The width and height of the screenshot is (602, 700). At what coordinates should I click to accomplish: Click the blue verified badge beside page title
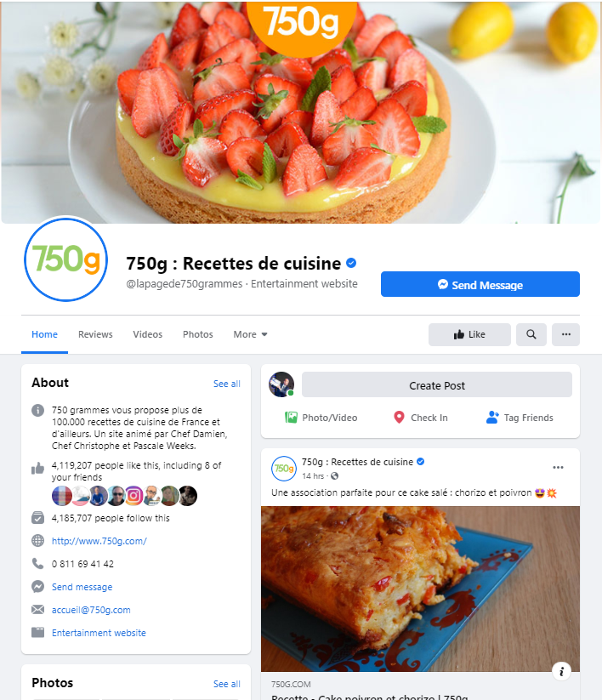(x=351, y=263)
